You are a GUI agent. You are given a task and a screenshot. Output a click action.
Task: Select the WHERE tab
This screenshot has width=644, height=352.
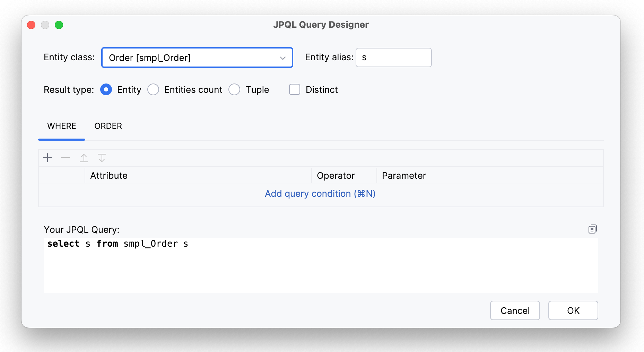point(62,126)
